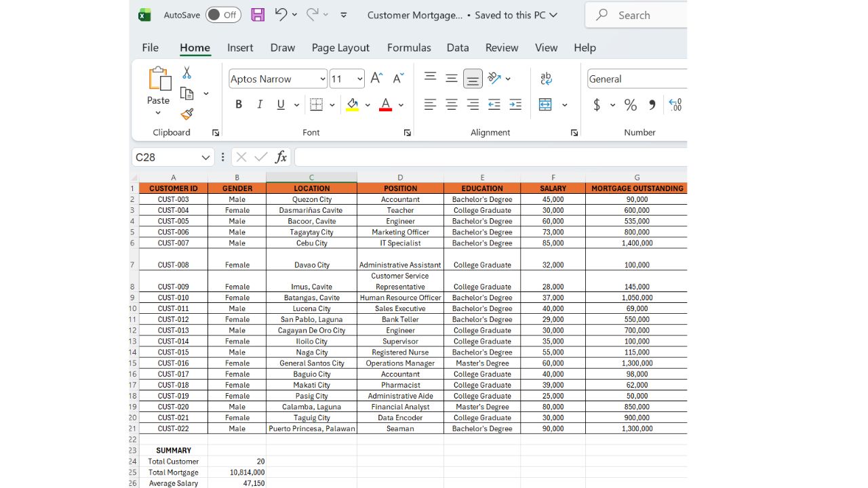Toggle the active Bottom Align button
This screenshot has width=868, height=488.
click(473, 79)
